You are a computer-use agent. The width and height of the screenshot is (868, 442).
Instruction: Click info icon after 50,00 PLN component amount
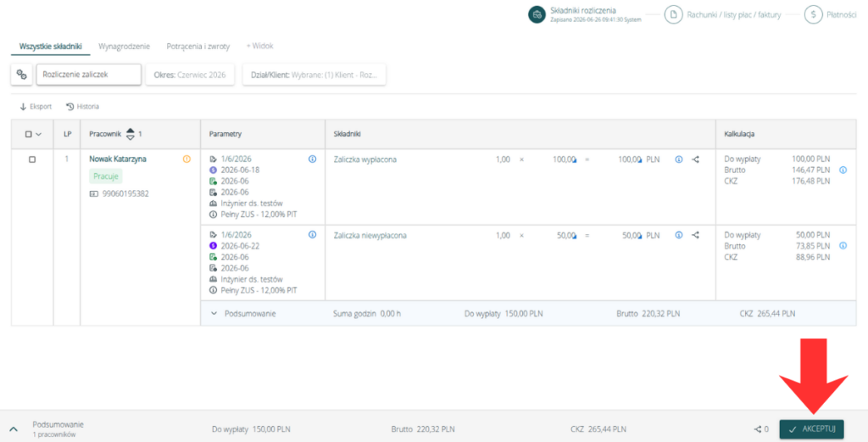(x=679, y=235)
